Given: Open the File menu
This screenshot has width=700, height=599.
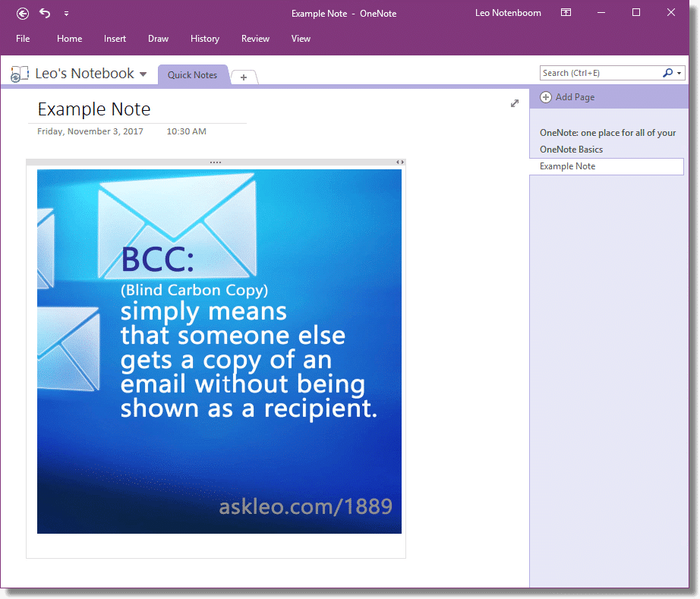Looking at the screenshot, I should pos(23,39).
